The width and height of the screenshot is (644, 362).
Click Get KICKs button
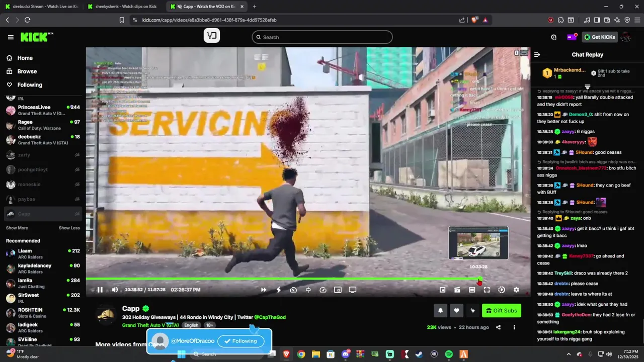point(600,37)
